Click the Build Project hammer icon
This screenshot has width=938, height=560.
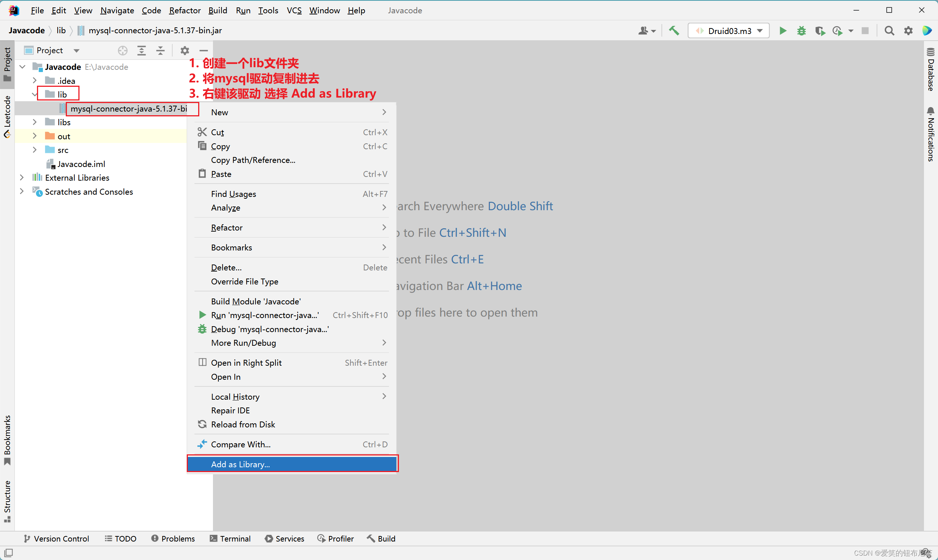coord(674,31)
